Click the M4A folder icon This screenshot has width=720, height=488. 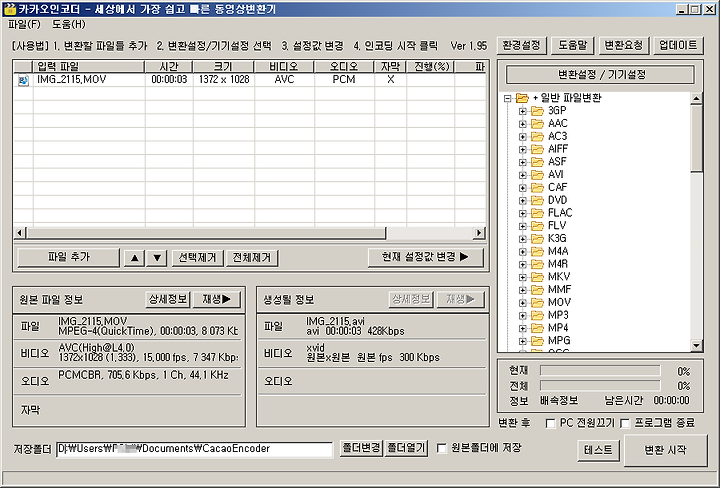click(x=537, y=252)
